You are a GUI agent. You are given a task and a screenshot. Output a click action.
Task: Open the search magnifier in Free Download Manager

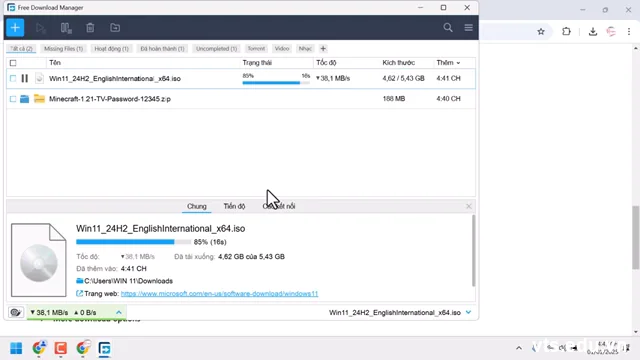(x=448, y=28)
